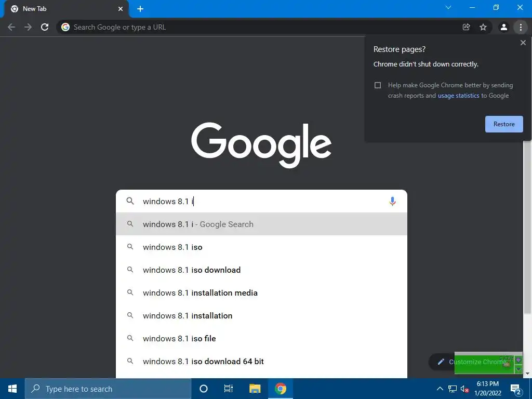This screenshot has height=399, width=532.
Task: Open the Chrome profile avatar menu
Action: [x=504, y=27]
